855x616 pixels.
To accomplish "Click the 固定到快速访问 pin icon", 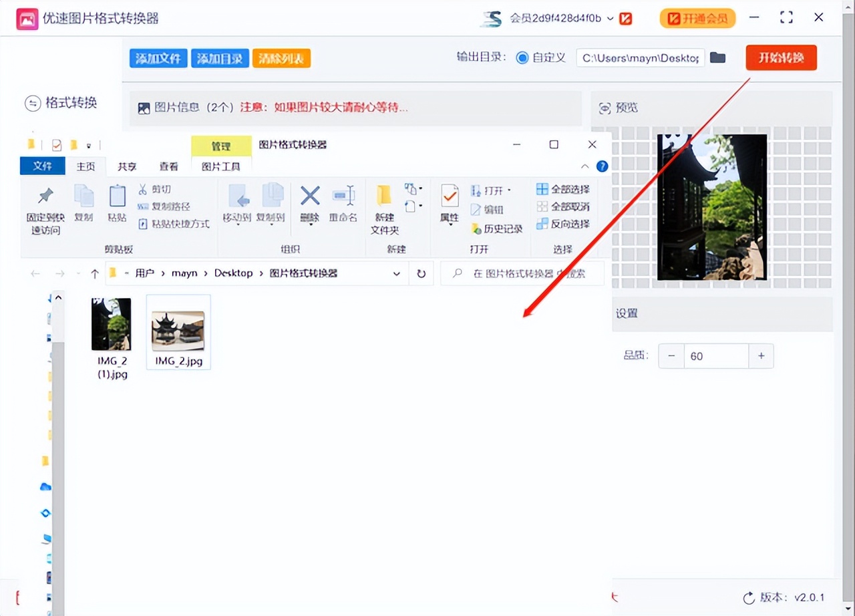I will (x=45, y=196).
